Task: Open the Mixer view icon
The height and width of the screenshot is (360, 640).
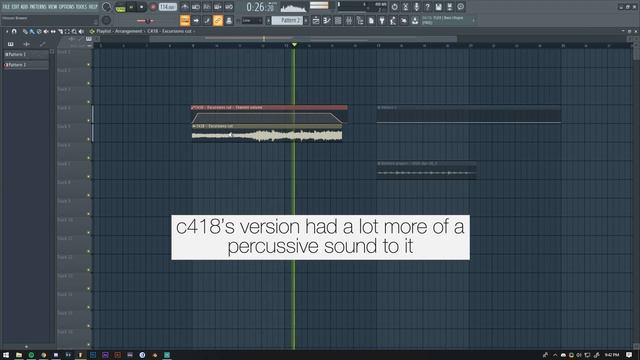Action: click(349, 20)
